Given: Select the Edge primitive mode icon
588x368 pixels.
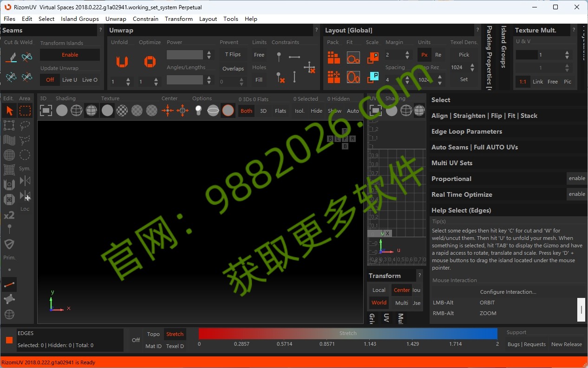Looking at the screenshot, I should click(9, 284).
